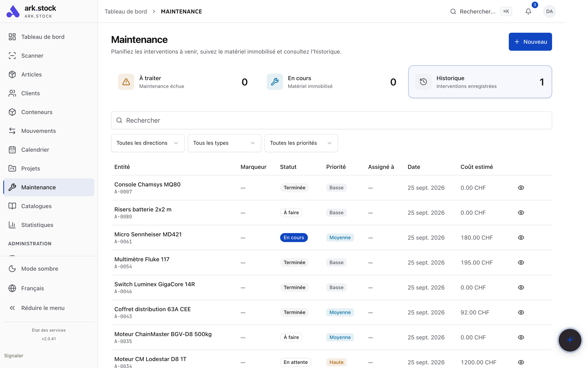View details of Switch Luminex GigaCore 14R
Image resolution: width=588 pixels, height=368 pixels.
pyautogui.click(x=521, y=287)
